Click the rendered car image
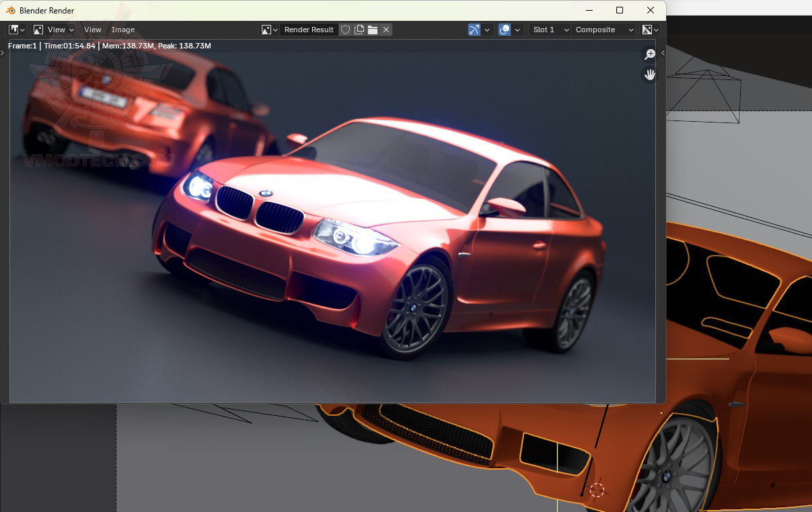This screenshot has width=812, height=512. [332, 221]
